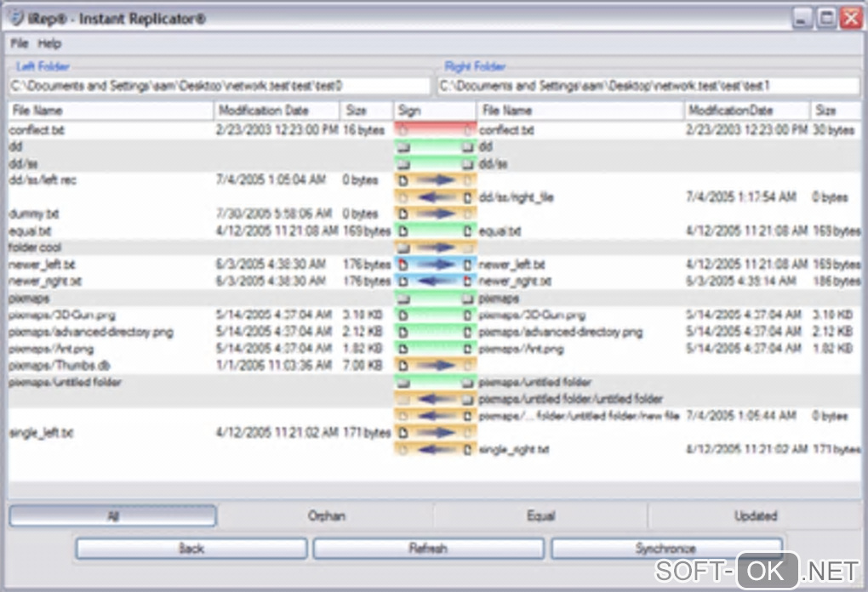Select left pixmaps/3D-Gun.png entry

coord(62,316)
